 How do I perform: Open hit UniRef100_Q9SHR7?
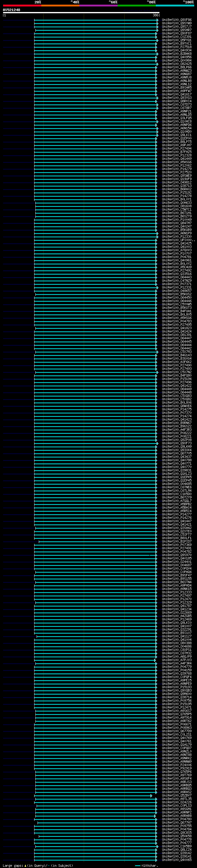coord(176,30)
